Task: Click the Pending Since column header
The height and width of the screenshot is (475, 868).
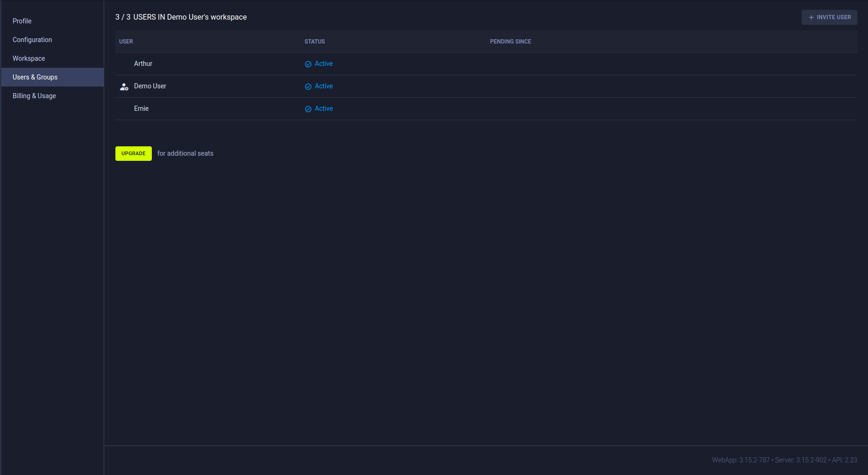Action: 510,42
